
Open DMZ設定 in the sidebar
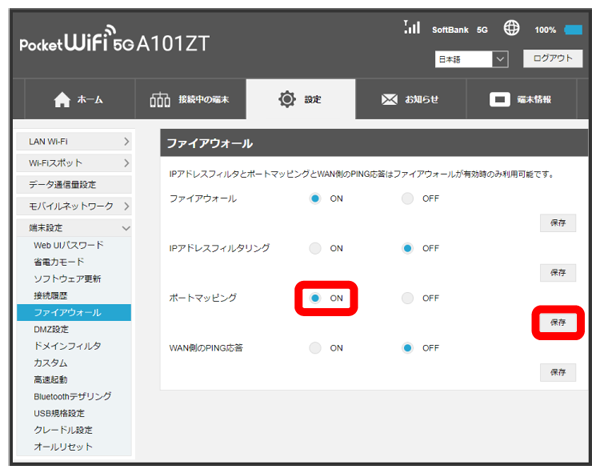(x=52, y=329)
